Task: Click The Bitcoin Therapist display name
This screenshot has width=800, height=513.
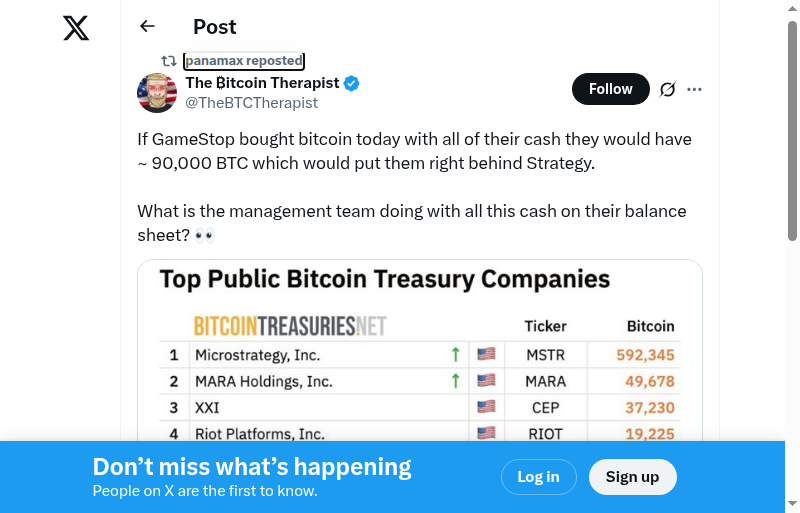Action: (262, 83)
